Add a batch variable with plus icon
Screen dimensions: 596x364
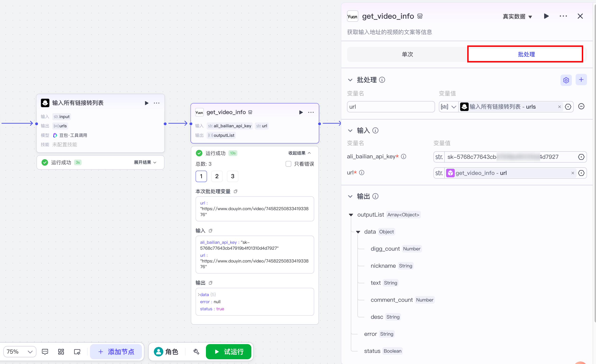click(581, 80)
